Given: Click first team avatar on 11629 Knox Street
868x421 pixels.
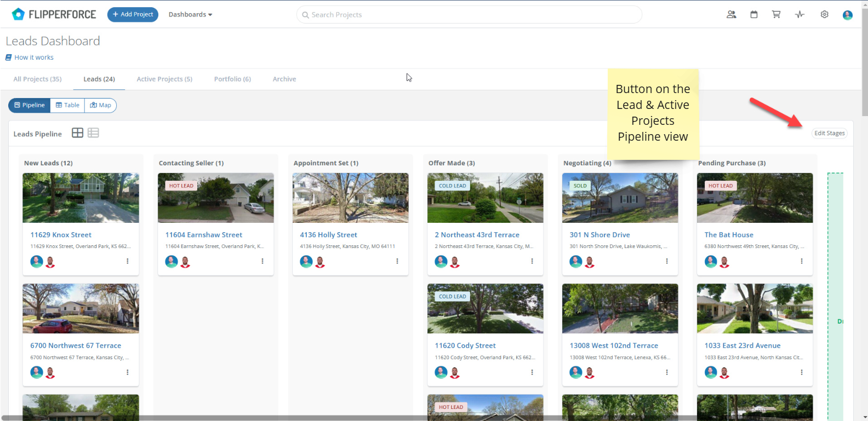Looking at the screenshot, I should pyautogui.click(x=37, y=262).
